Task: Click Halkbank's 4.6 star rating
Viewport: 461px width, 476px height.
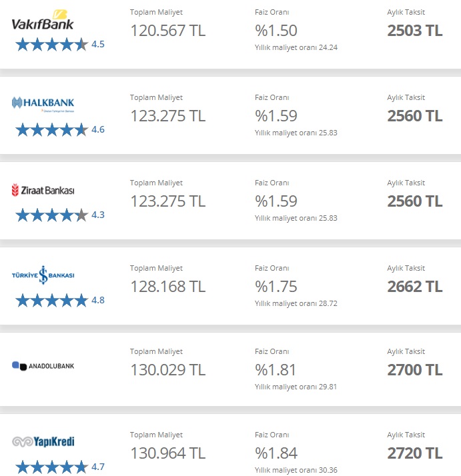Action: pos(52,130)
